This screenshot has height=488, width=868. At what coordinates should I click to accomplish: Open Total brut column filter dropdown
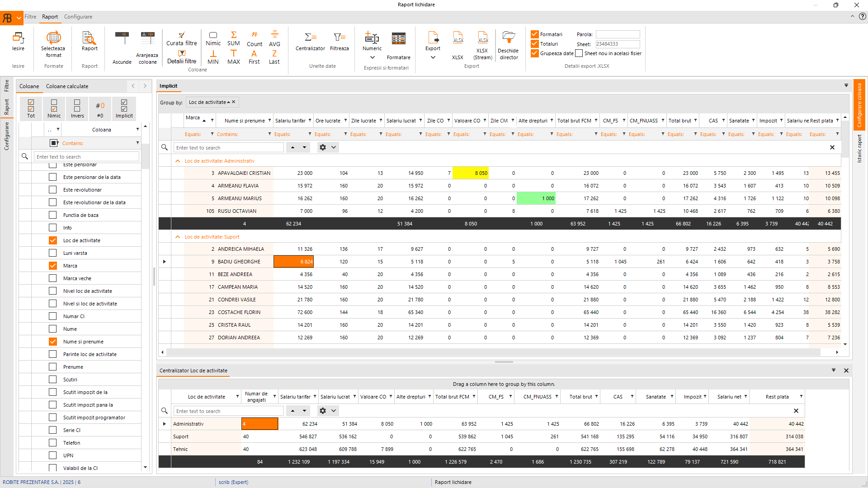tap(695, 121)
